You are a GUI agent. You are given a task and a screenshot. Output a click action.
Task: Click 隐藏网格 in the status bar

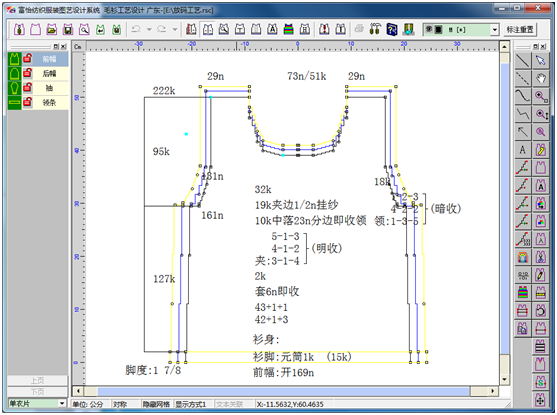point(156,404)
